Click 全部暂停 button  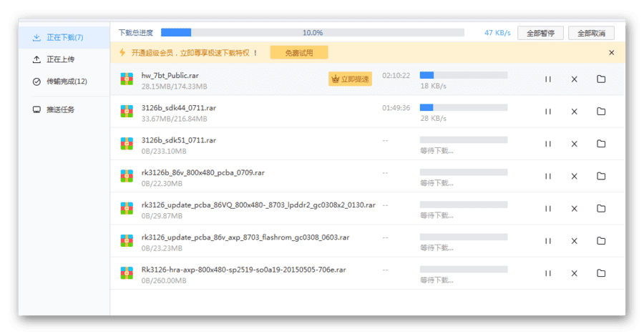pyautogui.click(x=540, y=33)
